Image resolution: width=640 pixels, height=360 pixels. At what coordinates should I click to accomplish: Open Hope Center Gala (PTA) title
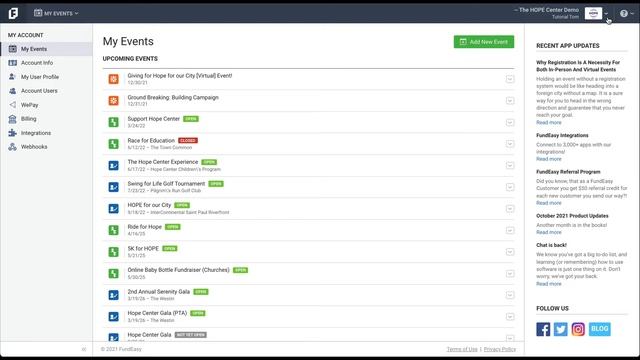(157, 313)
